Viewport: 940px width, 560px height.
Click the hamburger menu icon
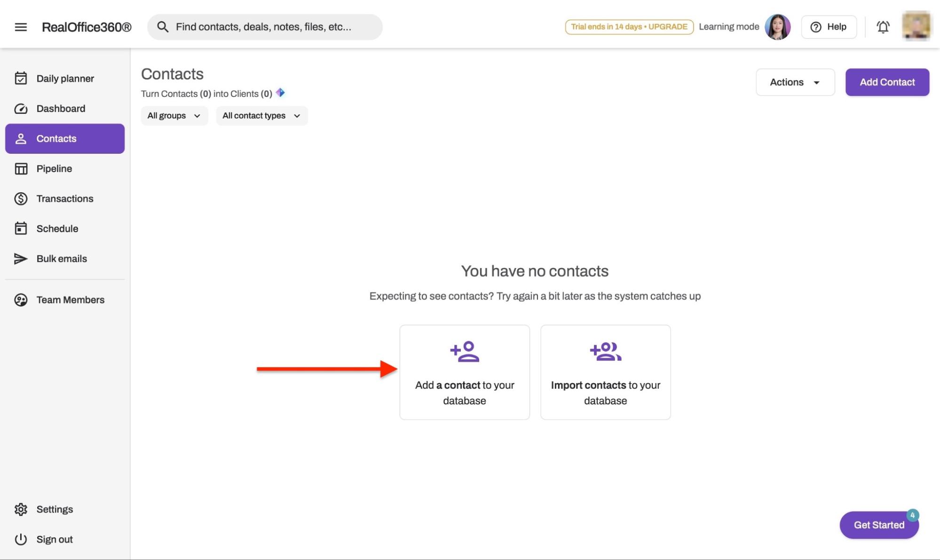point(21,27)
